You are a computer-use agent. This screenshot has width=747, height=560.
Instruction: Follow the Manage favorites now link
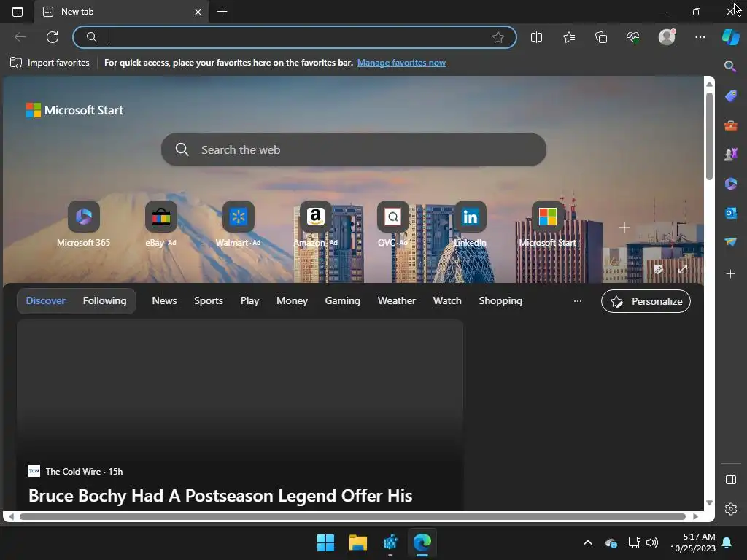pos(401,63)
